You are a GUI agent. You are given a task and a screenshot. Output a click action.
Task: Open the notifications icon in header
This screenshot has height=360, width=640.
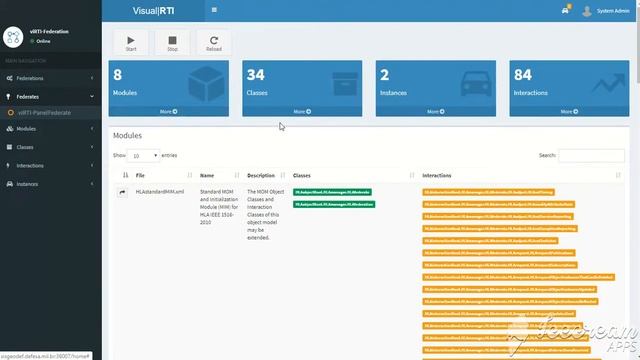[565, 10]
